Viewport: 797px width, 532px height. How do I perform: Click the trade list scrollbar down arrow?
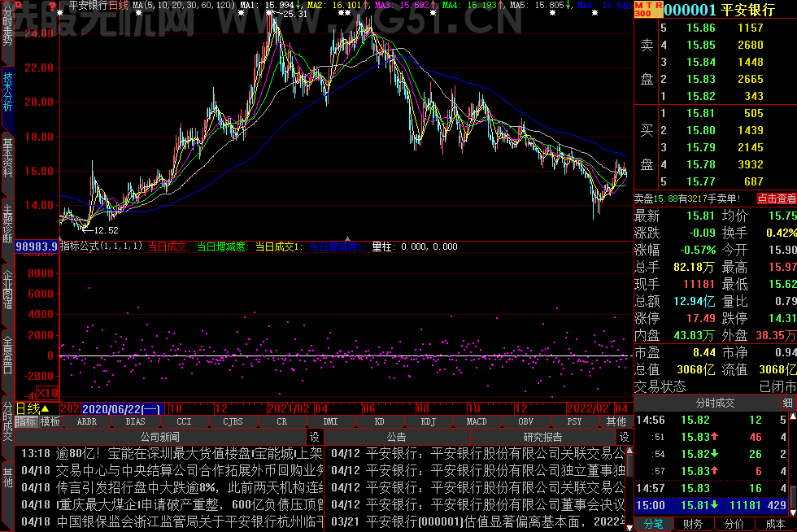click(x=792, y=512)
